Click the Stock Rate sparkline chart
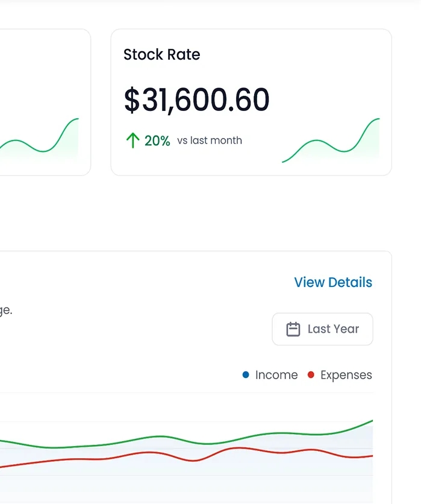The width and height of the screenshot is (421, 504). coord(331,140)
